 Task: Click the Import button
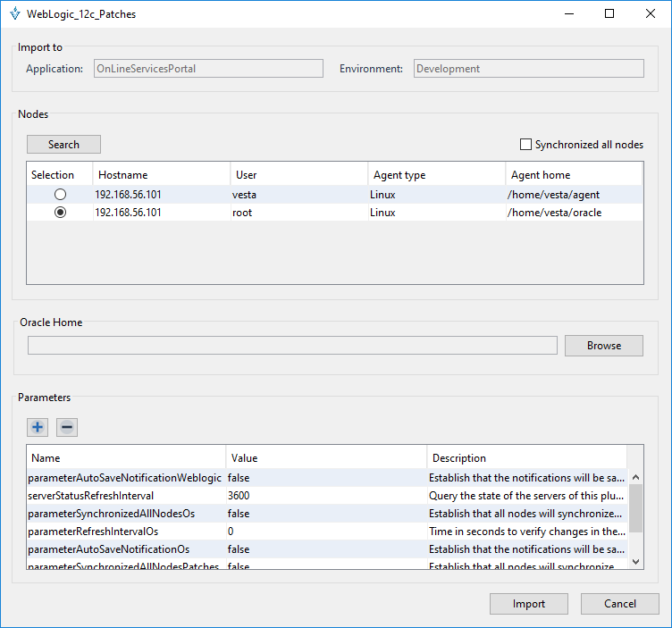coord(528,604)
